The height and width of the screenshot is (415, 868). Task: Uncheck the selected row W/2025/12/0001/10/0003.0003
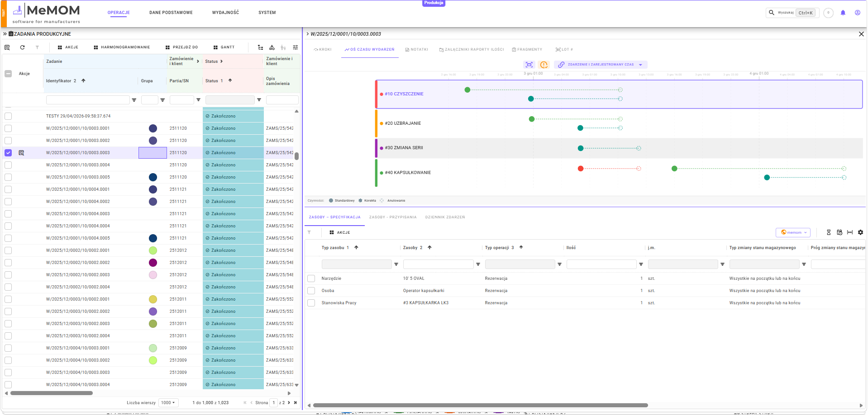coord(8,153)
